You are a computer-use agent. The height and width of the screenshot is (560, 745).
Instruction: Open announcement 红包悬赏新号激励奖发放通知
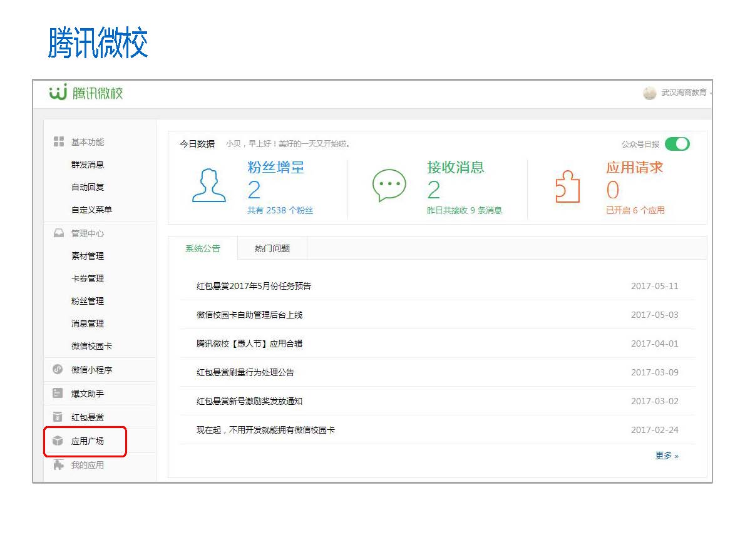click(x=249, y=401)
